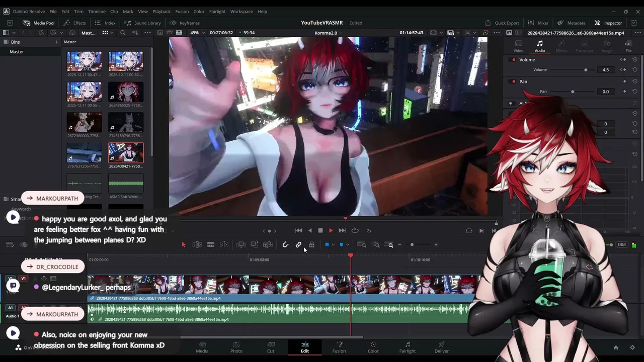Click the Detail Zoom icon
Viewport: 644px width, 362px height.
pos(376,245)
